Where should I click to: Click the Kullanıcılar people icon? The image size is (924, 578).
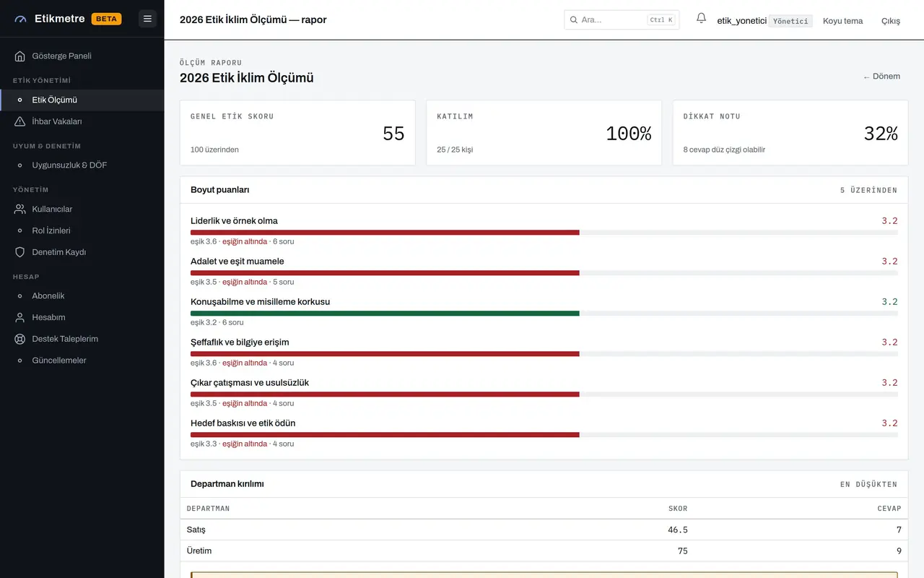coord(20,209)
